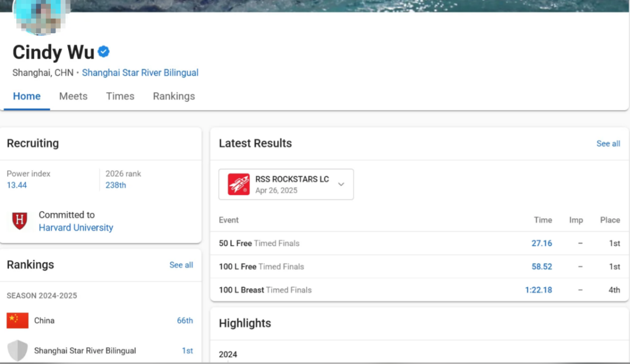This screenshot has height=364, width=630.
Task: Click the Harvard University link
Action: (x=76, y=228)
